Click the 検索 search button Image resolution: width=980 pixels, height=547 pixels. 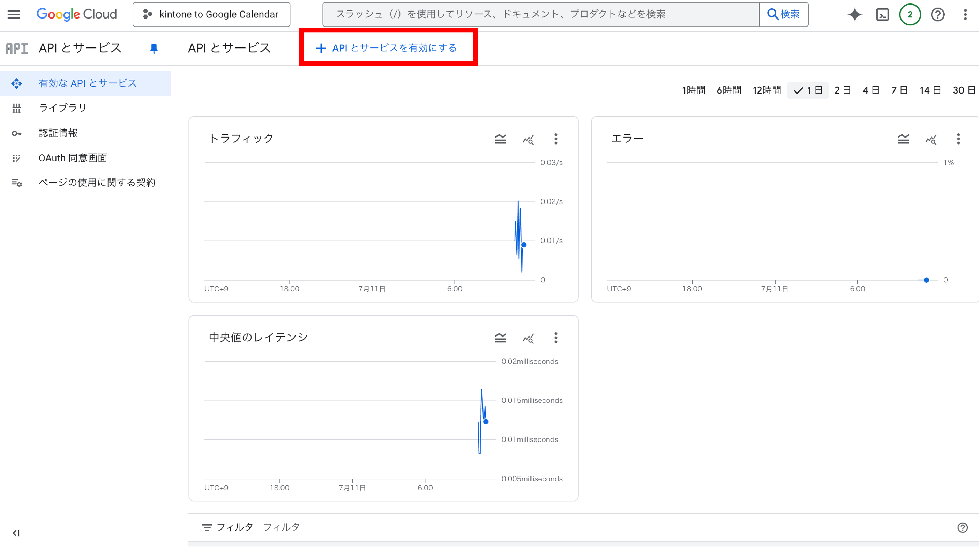pyautogui.click(x=784, y=14)
